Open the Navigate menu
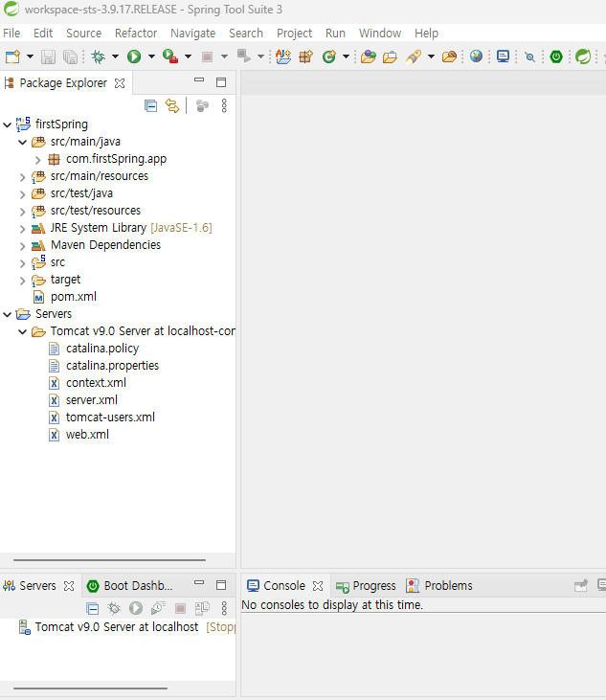The image size is (606, 700). point(193,33)
